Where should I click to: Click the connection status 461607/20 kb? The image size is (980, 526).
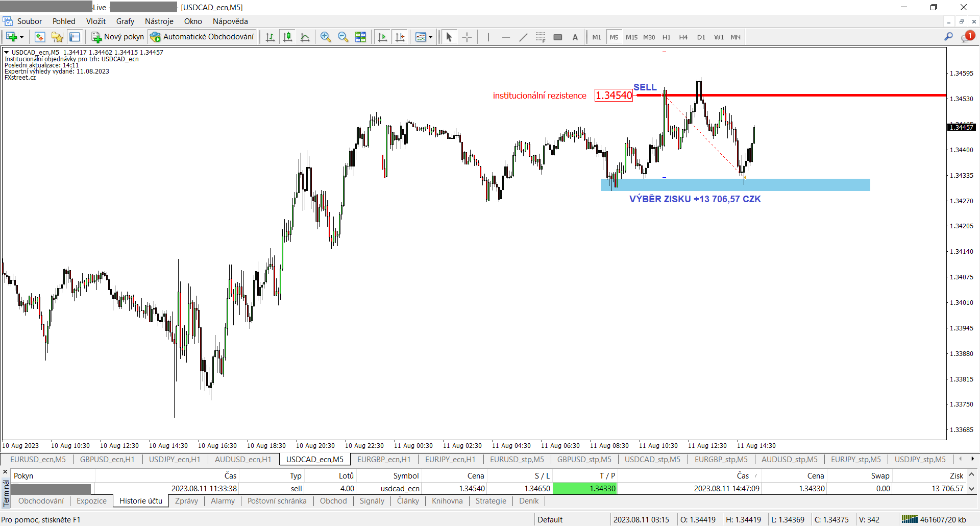click(x=934, y=519)
